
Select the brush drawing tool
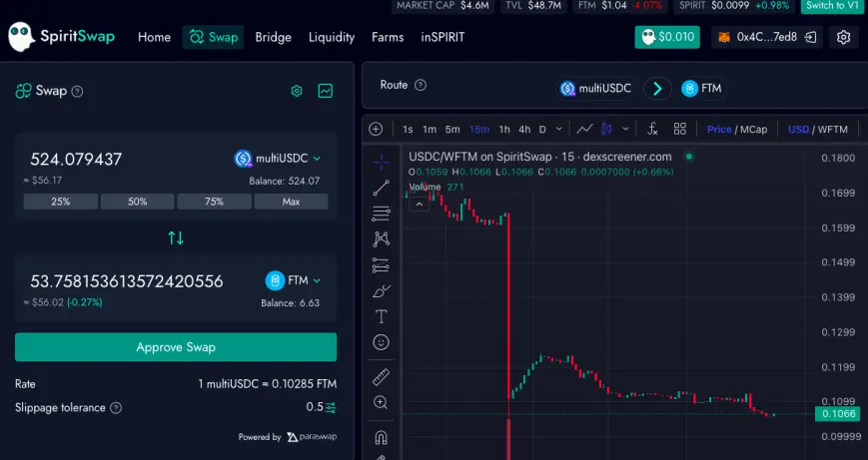coord(381,290)
